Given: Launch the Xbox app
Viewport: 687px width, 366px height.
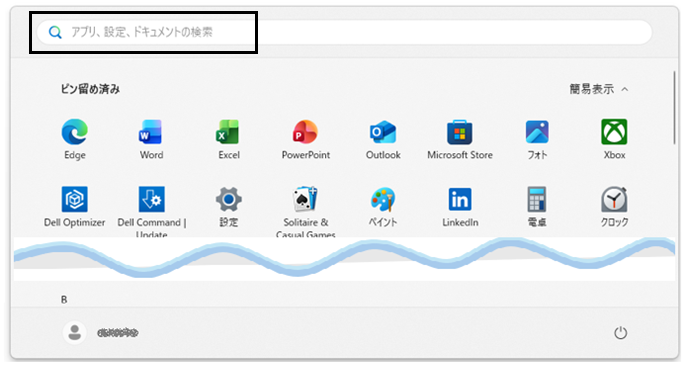Looking at the screenshot, I should pyautogui.click(x=614, y=132).
